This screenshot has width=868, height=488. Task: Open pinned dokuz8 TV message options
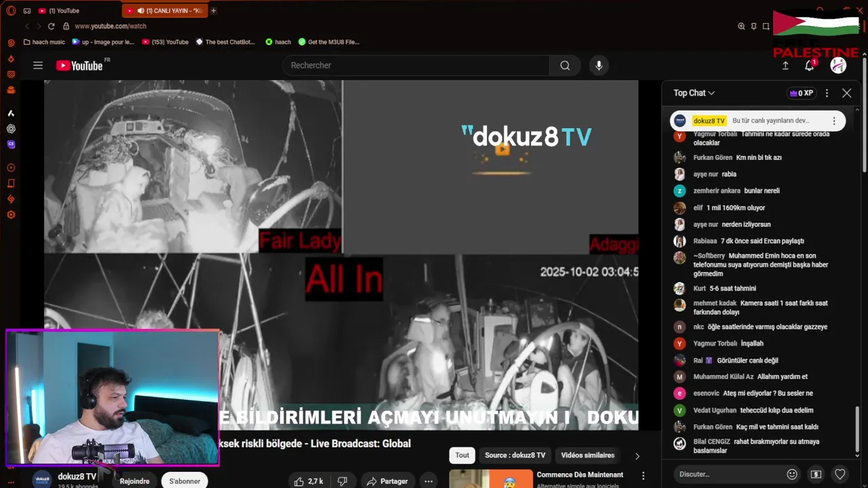click(834, 121)
